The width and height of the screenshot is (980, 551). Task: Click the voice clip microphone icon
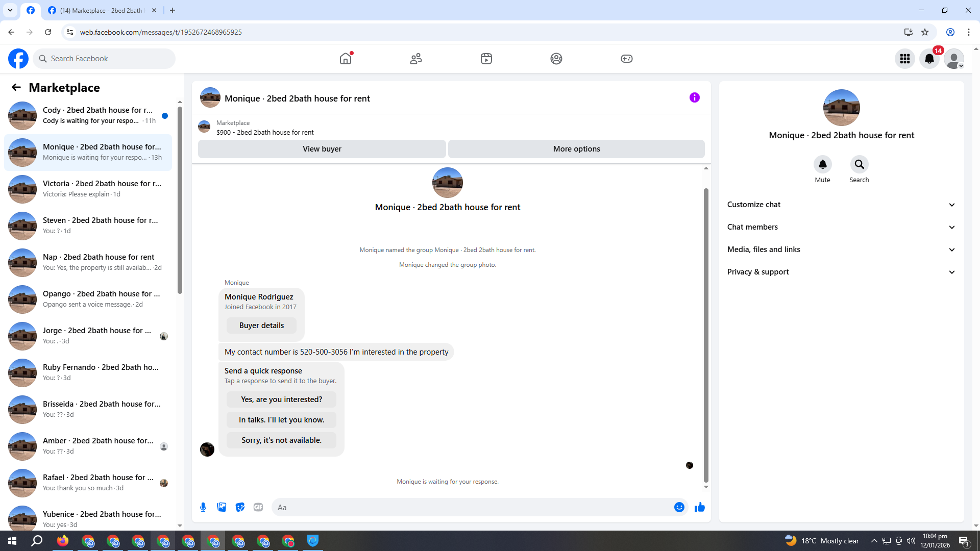pyautogui.click(x=203, y=507)
